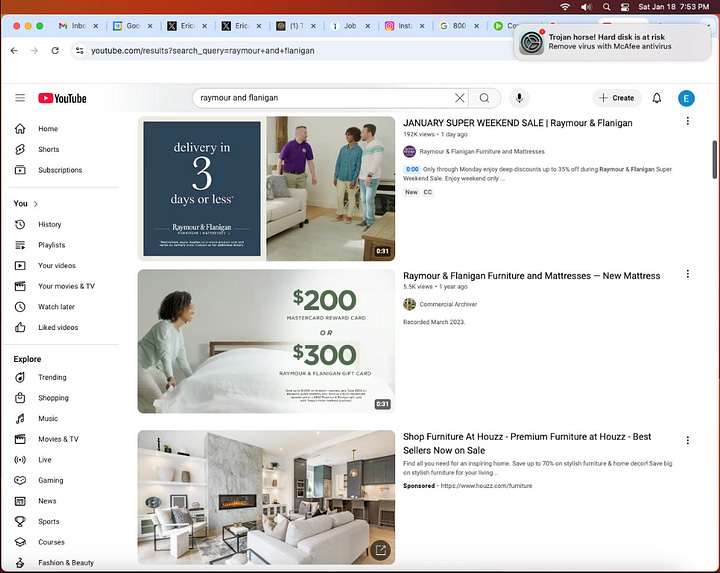Click the YouTube logo

point(62,98)
